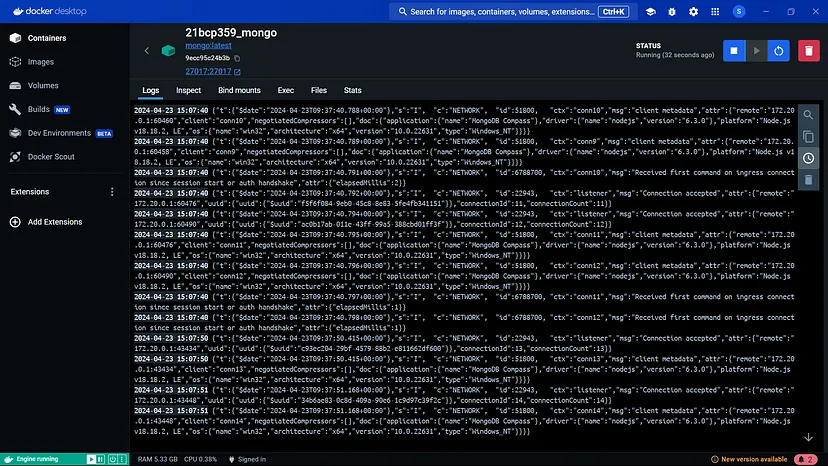This screenshot has width=828, height=466.
Task: Click the Docker Desktop logo
Action: (x=50, y=11)
